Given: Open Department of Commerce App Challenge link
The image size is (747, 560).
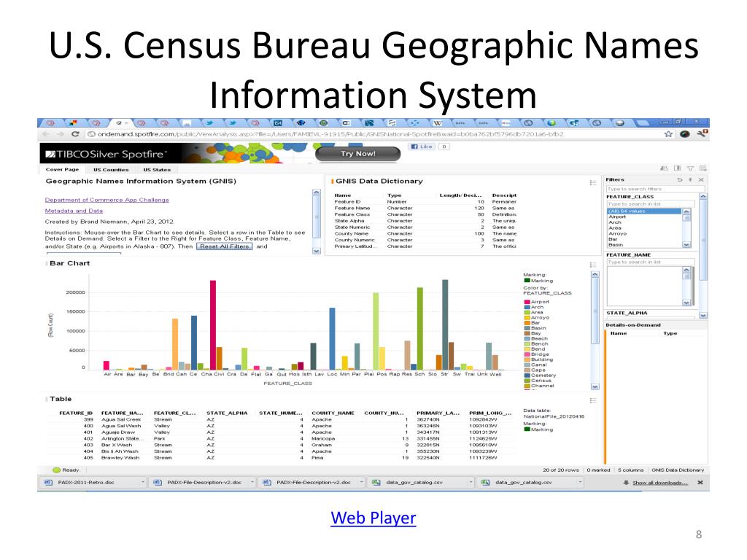Looking at the screenshot, I should click(107, 200).
